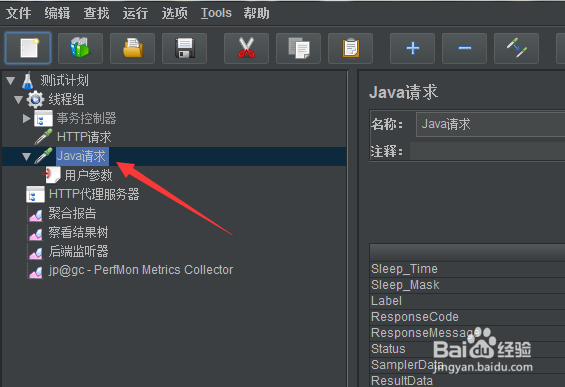Select HTTP代理服务器 in the tree
The image size is (565, 387).
94,194
